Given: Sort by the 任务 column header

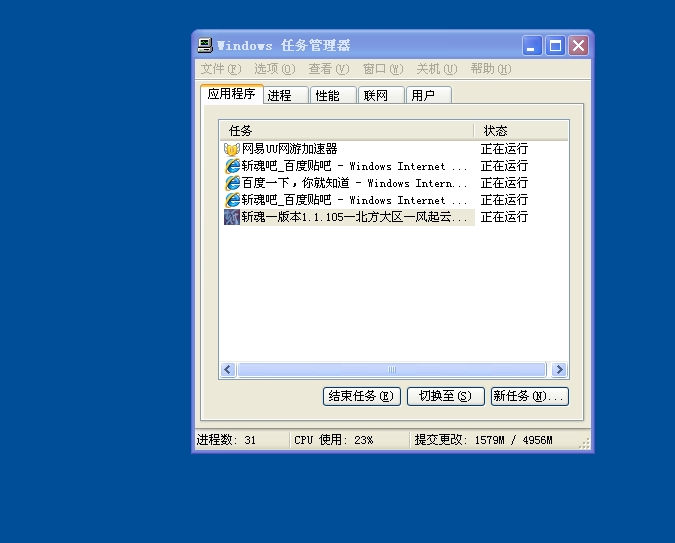Looking at the screenshot, I should (x=347, y=130).
